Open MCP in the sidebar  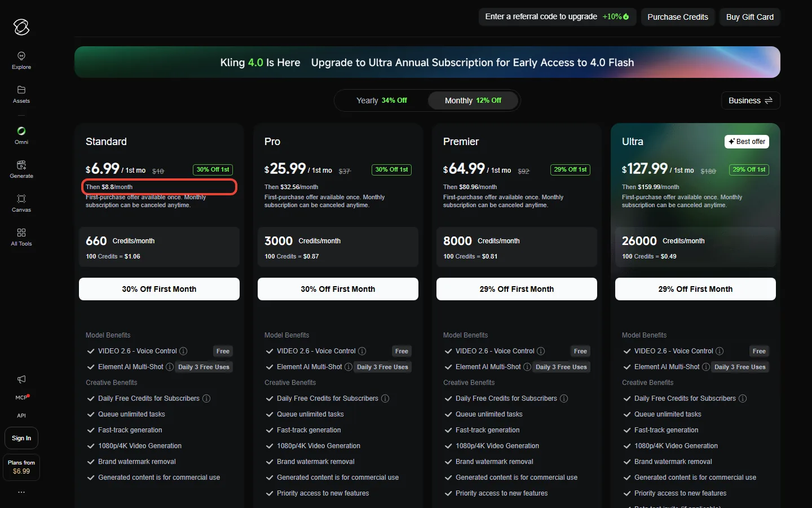21,397
